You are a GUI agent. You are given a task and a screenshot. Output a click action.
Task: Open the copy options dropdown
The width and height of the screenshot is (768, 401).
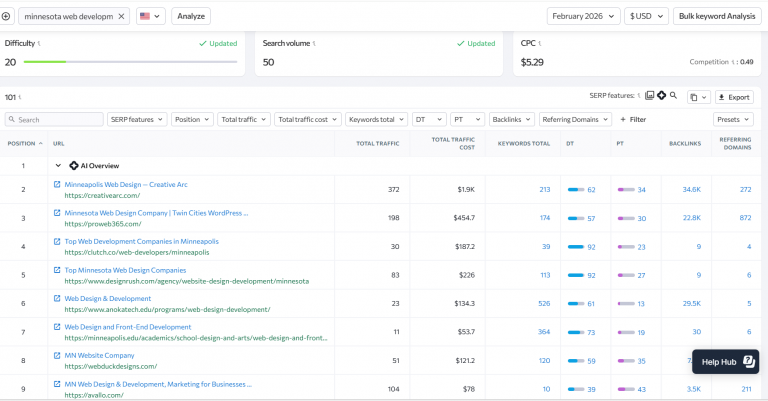[699, 97]
